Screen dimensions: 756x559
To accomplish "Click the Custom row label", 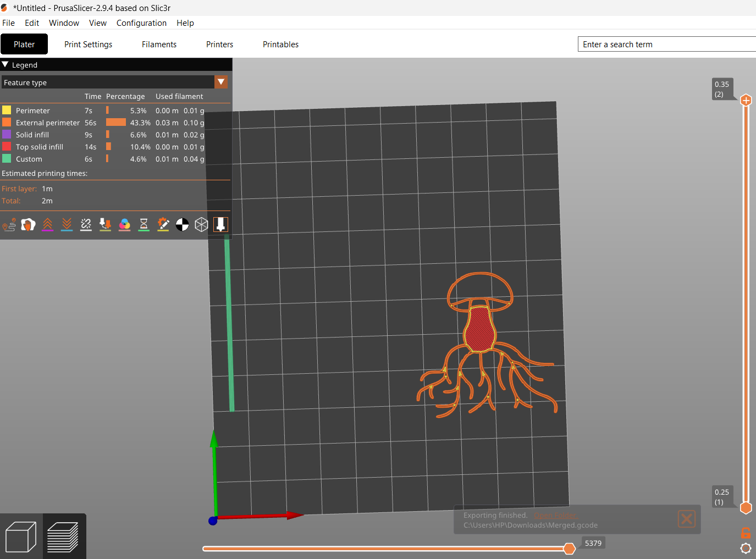I will (29, 159).
